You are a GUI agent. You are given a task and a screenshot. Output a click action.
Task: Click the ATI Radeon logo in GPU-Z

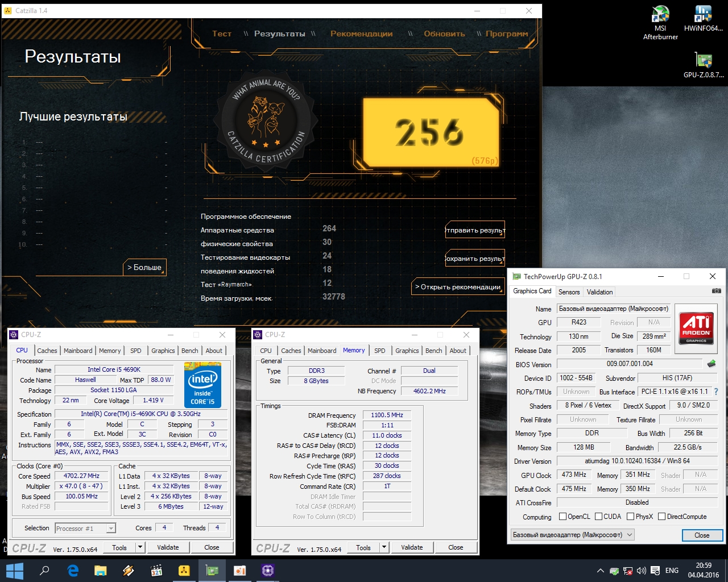(x=696, y=328)
